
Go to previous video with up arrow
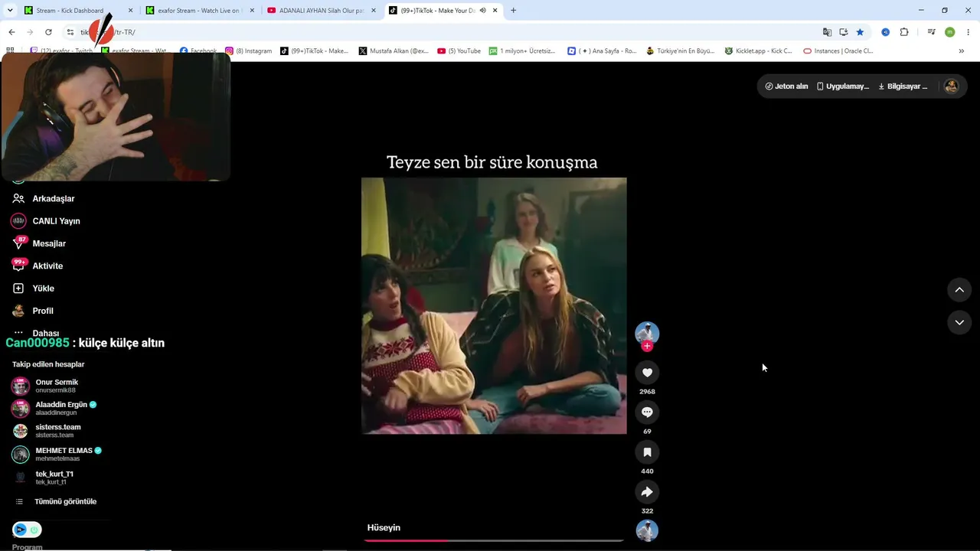point(959,290)
